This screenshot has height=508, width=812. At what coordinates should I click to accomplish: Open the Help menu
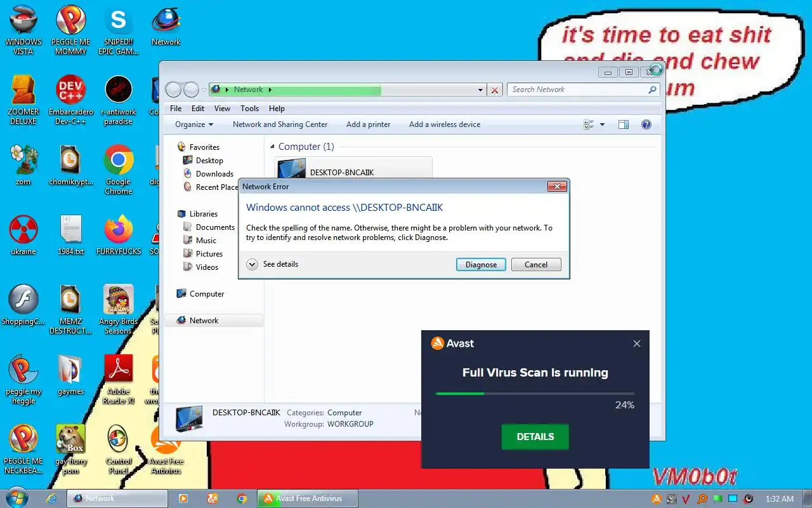[x=277, y=109]
